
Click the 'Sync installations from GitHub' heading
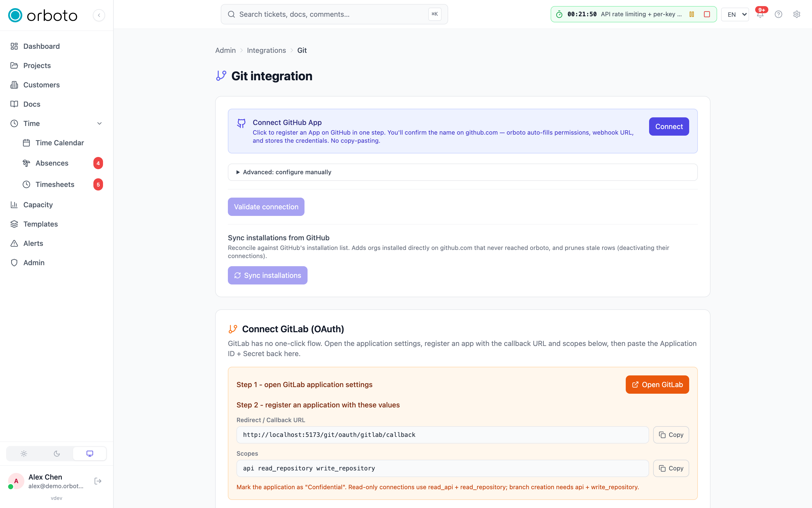click(x=279, y=237)
